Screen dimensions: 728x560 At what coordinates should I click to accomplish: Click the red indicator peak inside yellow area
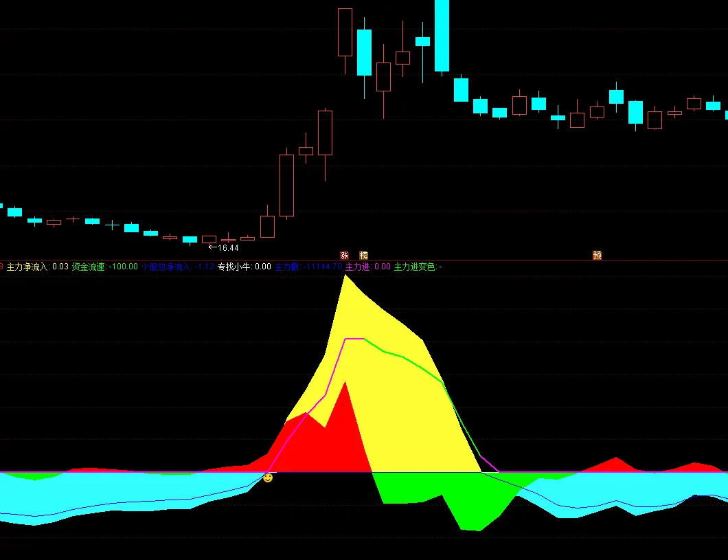[345, 383]
